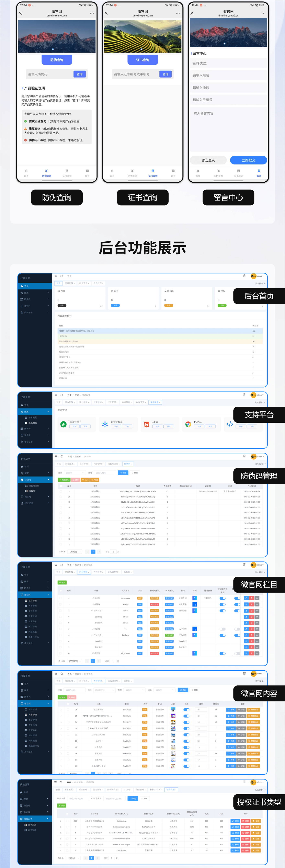Click the WeChat mini-program icon in 渠道管理
Image resolution: width=285 pixels, height=868 pixels.
(x=63, y=424)
